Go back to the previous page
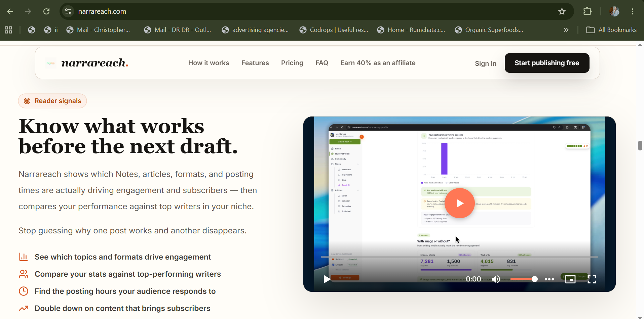The width and height of the screenshot is (644, 319). pyautogui.click(x=10, y=11)
